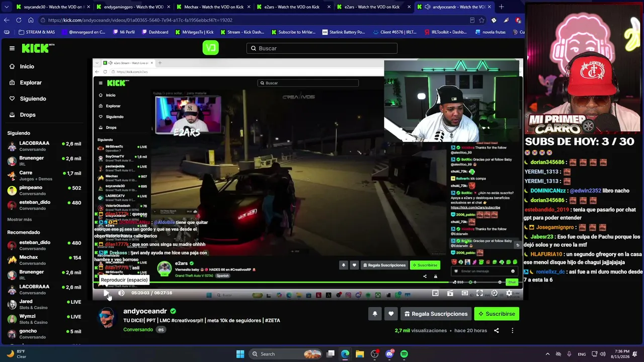Close the soycande30 browser tab
The image size is (644, 362).
click(x=88, y=7)
